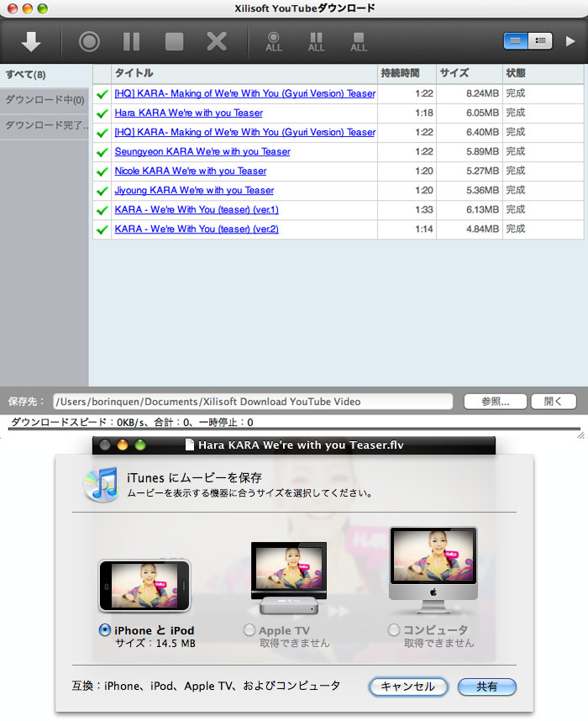
Task: Click green checkmark of Nicole KARA row
Action: [102, 171]
